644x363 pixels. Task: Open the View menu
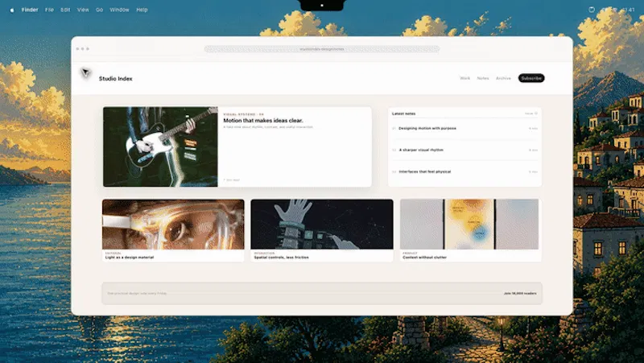(x=83, y=10)
